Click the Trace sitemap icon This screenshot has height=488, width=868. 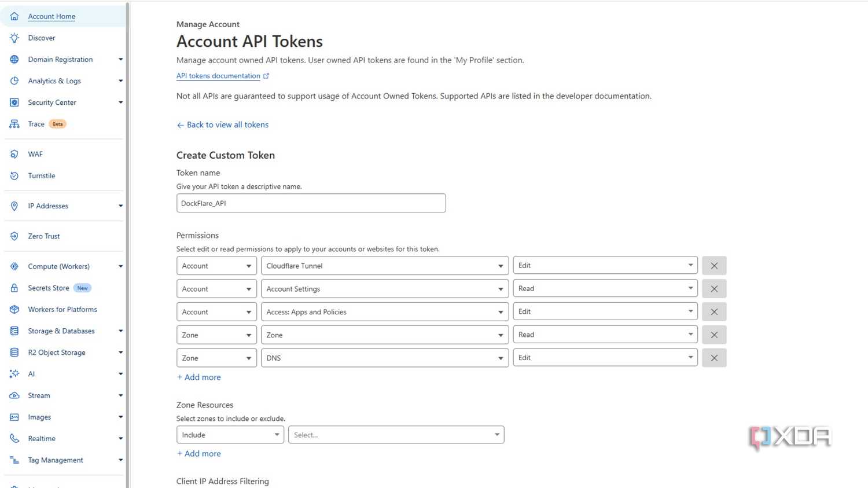pos(14,124)
